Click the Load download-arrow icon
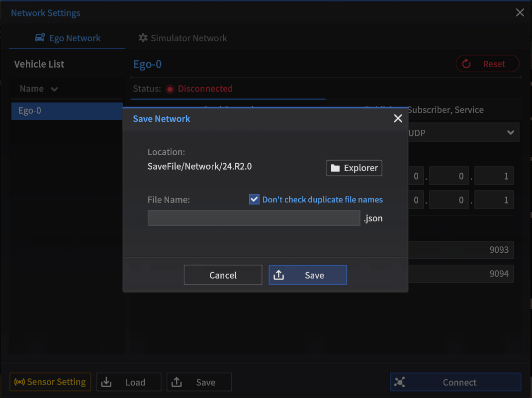The image size is (532, 398). pos(106,382)
